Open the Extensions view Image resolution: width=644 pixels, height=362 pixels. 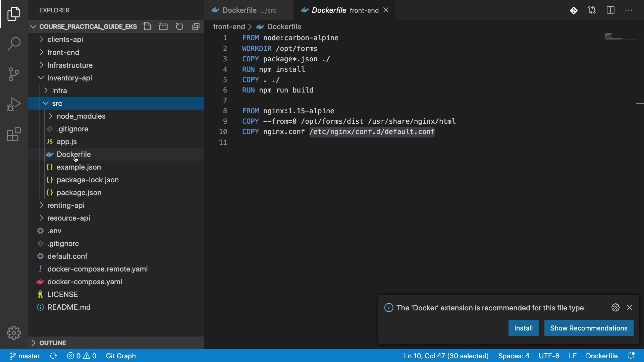[14, 134]
